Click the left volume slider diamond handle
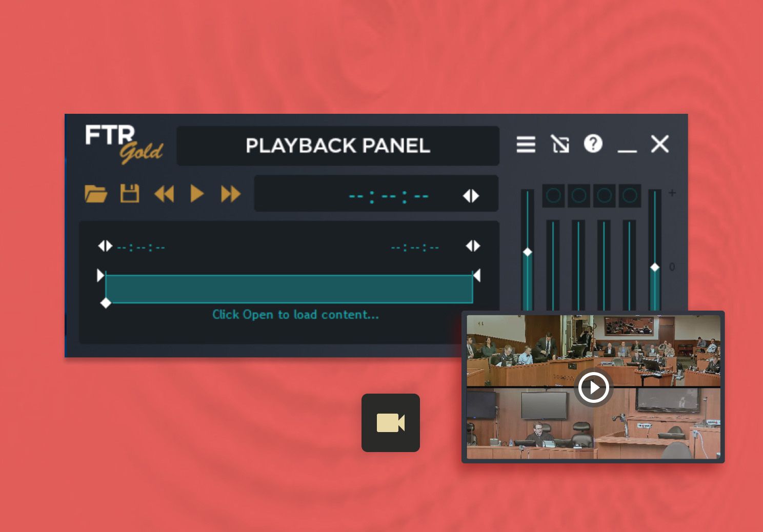 pos(528,252)
